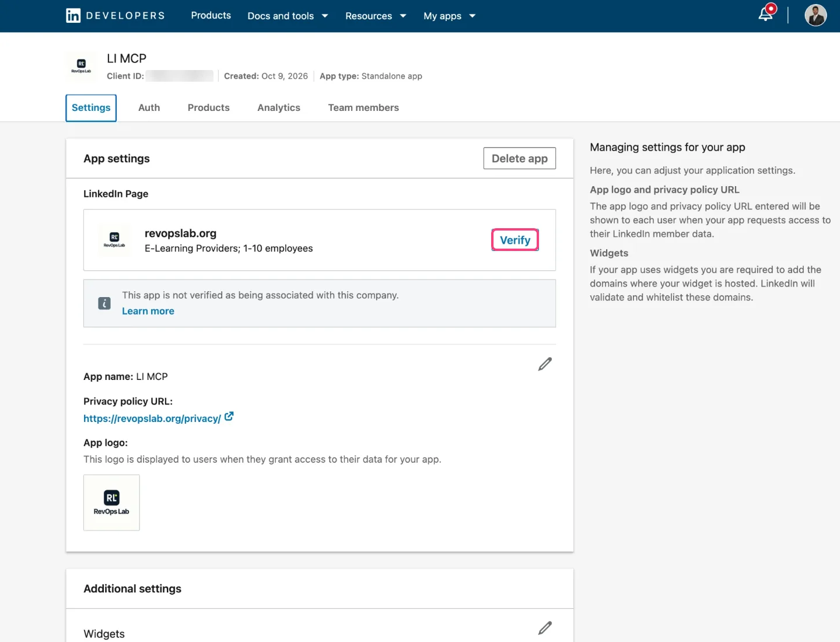
Task: Click the Managing settings for your app heading
Action: click(667, 147)
